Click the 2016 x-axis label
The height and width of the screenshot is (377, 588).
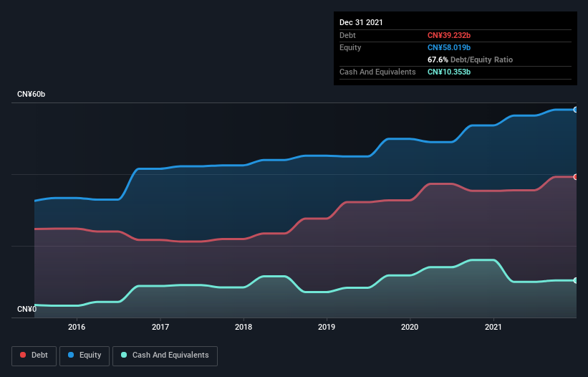click(x=77, y=327)
